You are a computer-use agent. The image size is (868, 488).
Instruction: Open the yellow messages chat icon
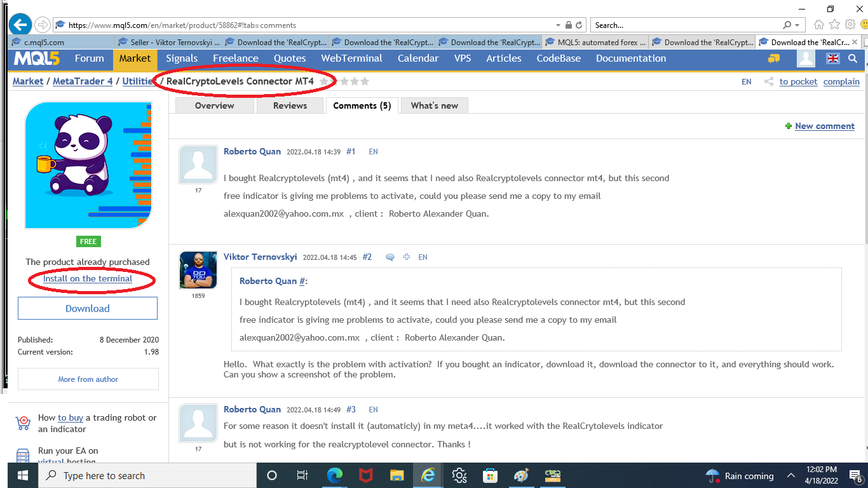[774, 58]
